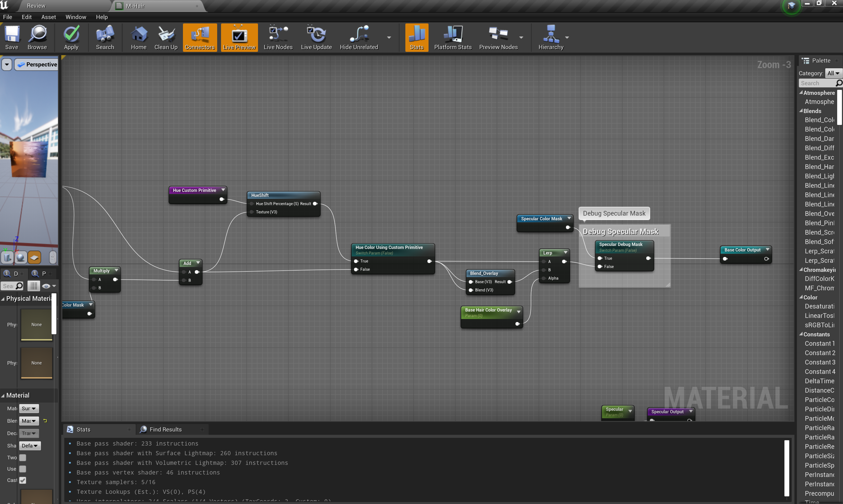Click the Perspective viewport mode button
843x504 pixels.
pos(36,65)
